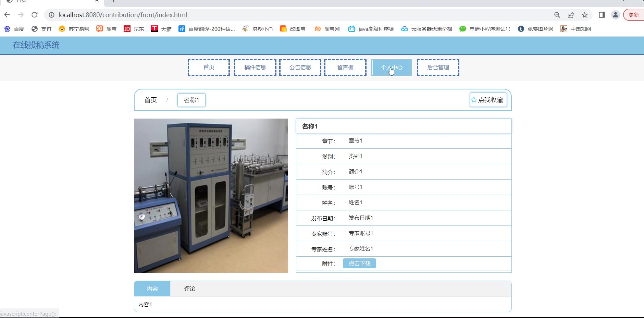Image resolution: width=644 pixels, height=318 pixels.
Task: Open the java高级程序猿 bookmark
Action: click(371, 29)
